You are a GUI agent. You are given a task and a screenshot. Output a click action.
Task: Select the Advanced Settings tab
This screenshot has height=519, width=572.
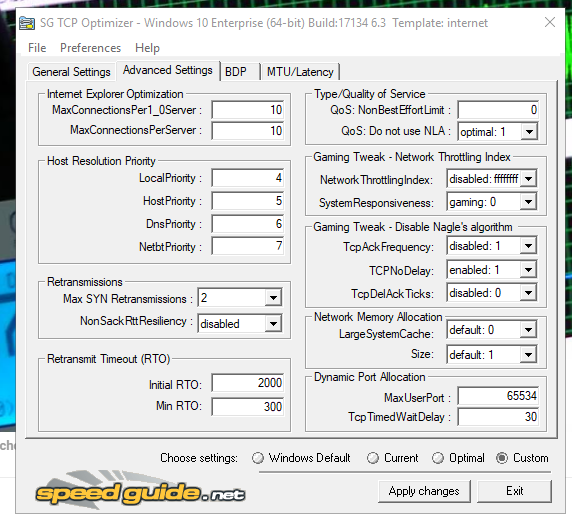pos(168,70)
